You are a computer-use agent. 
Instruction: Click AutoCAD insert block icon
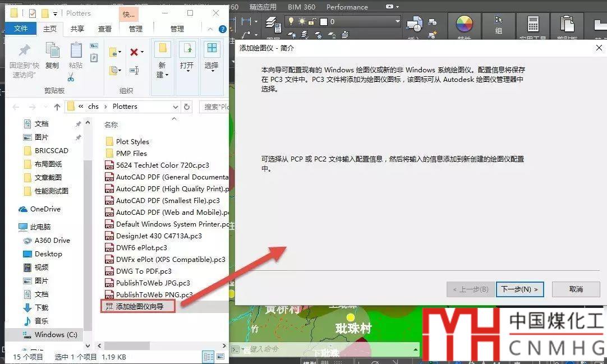(x=415, y=24)
